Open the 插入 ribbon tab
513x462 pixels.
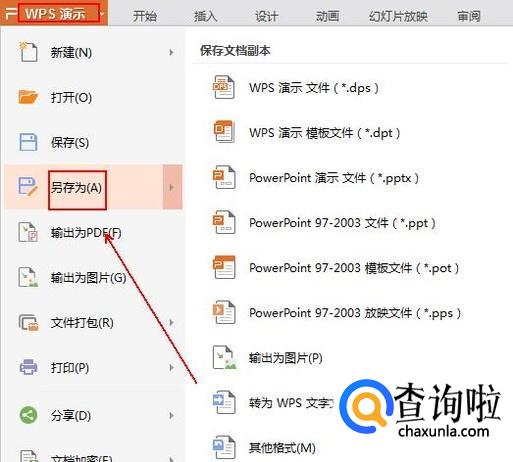pos(206,15)
